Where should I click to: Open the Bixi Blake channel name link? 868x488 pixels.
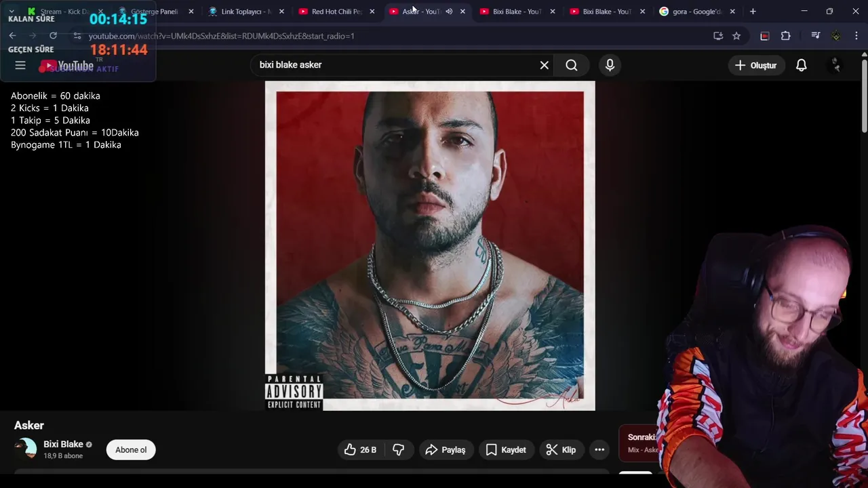point(63,445)
